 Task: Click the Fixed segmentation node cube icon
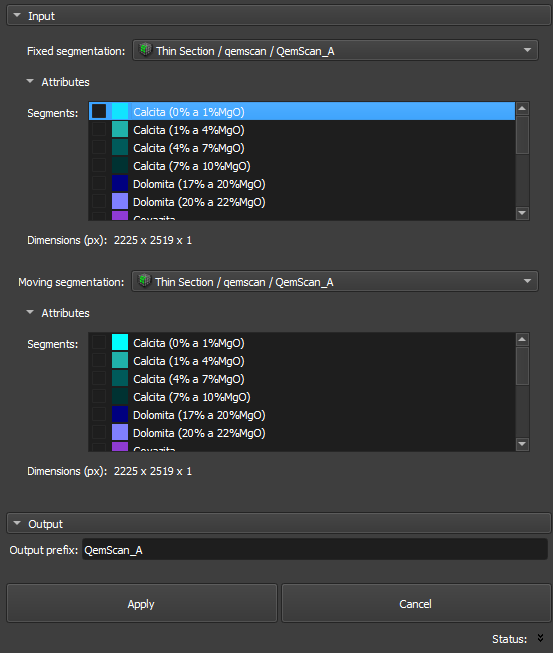click(145, 50)
